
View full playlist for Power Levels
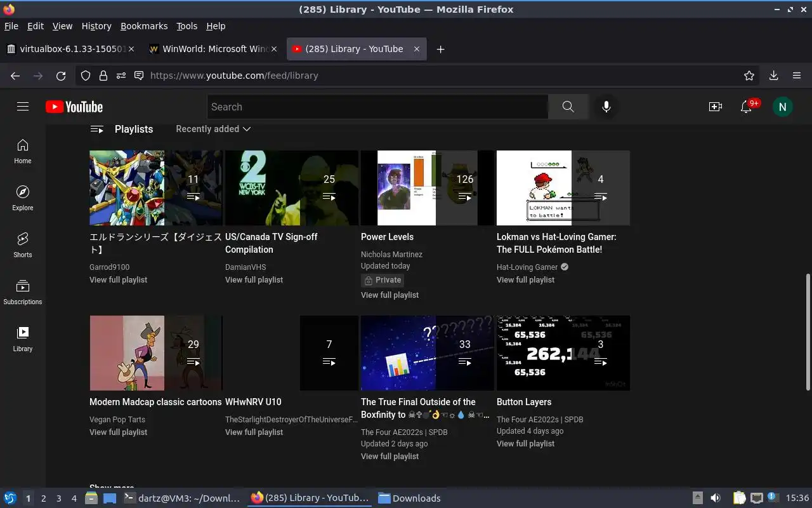click(x=390, y=295)
